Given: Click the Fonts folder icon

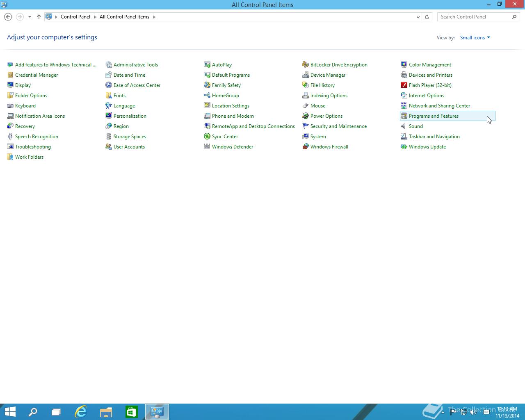Looking at the screenshot, I should tap(109, 95).
